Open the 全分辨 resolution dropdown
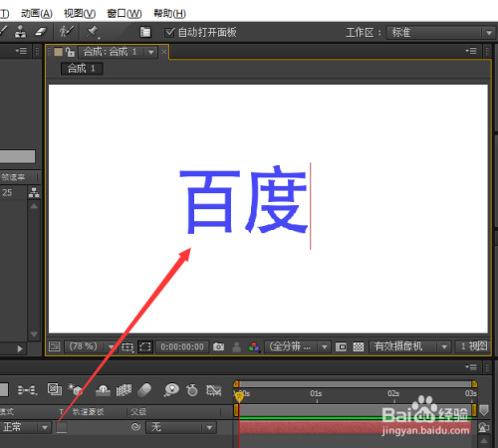 [298, 346]
